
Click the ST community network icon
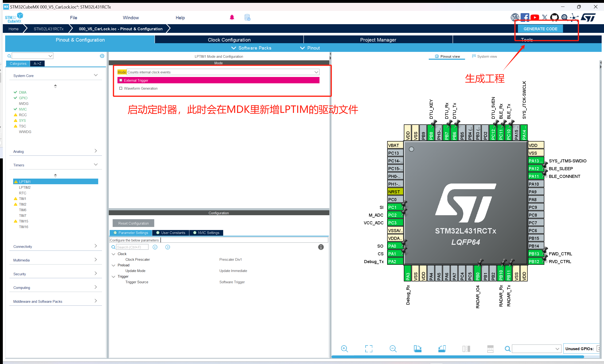(x=574, y=17)
